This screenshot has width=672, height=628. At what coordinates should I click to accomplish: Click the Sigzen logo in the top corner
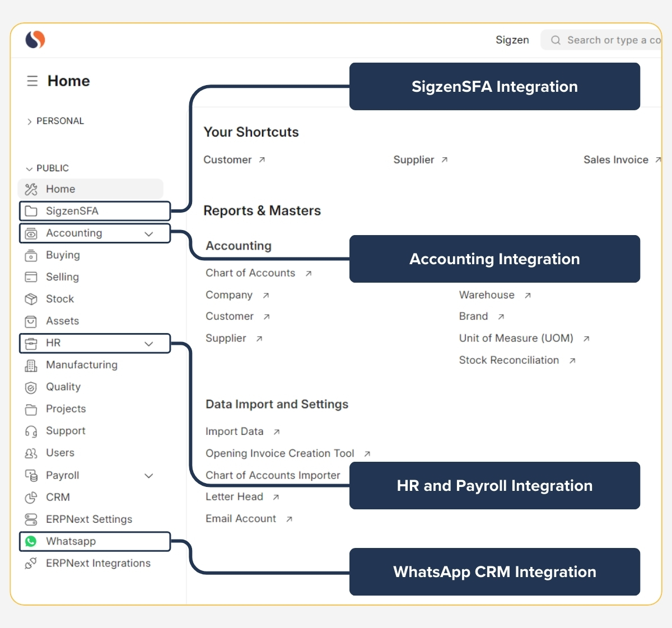tap(35, 40)
